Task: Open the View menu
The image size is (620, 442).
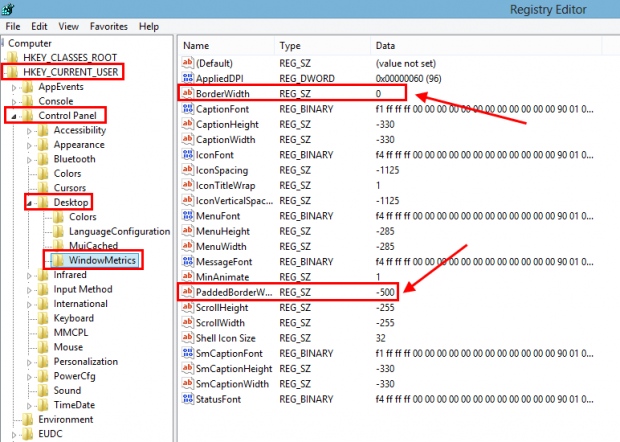Action: pyautogui.click(x=68, y=26)
